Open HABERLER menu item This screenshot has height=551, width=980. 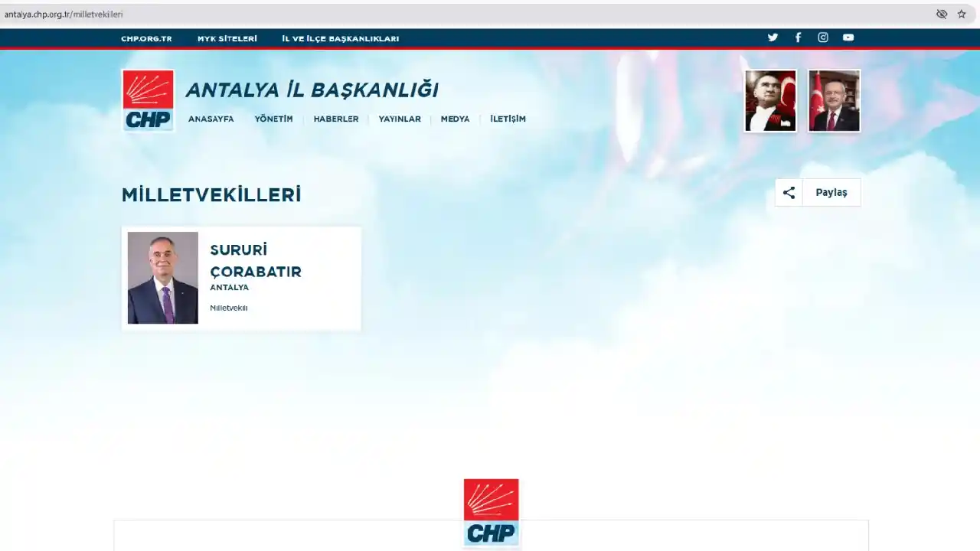pos(336,119)
